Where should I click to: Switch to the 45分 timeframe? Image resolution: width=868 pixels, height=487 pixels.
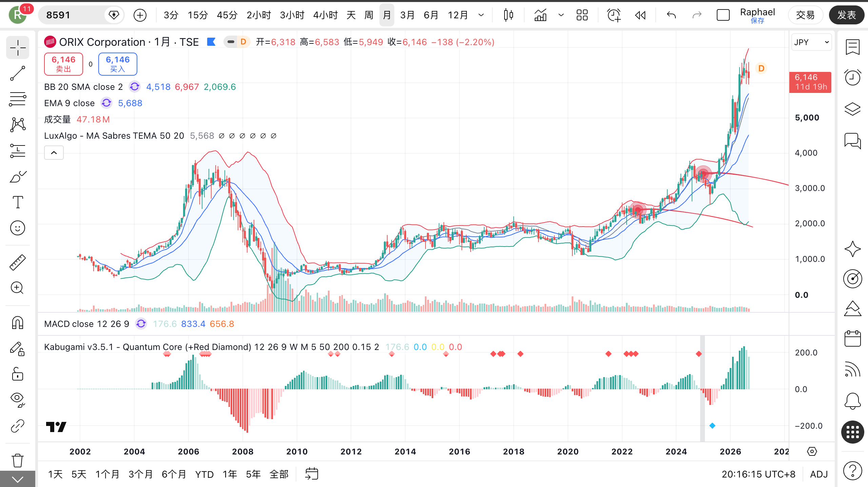pos(227,15)
